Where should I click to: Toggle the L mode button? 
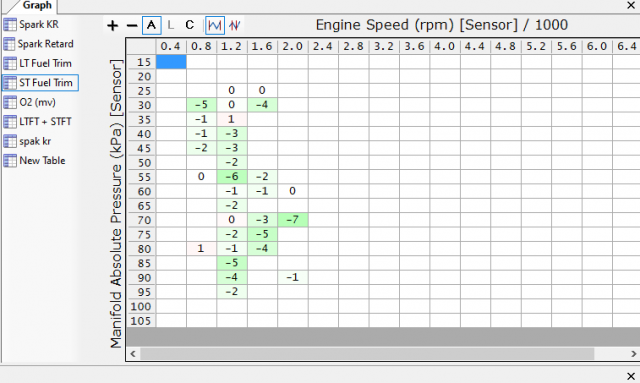tap(171, 25)
